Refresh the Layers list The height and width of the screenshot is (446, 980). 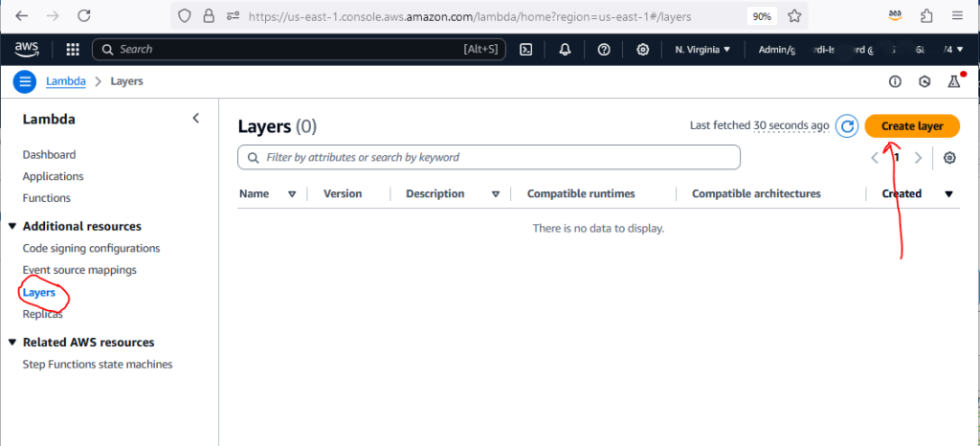(848, 126)
